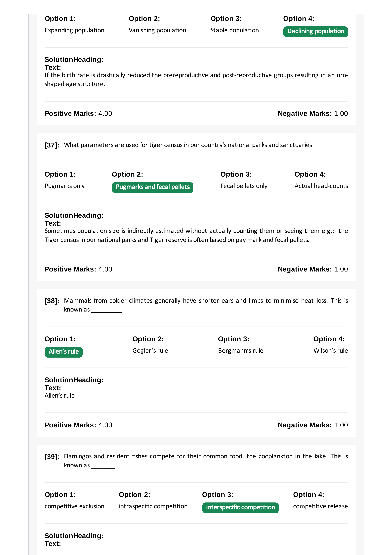Pick the 'Vanishing population' option
The image size is (392, 555).
pos(157,30)
